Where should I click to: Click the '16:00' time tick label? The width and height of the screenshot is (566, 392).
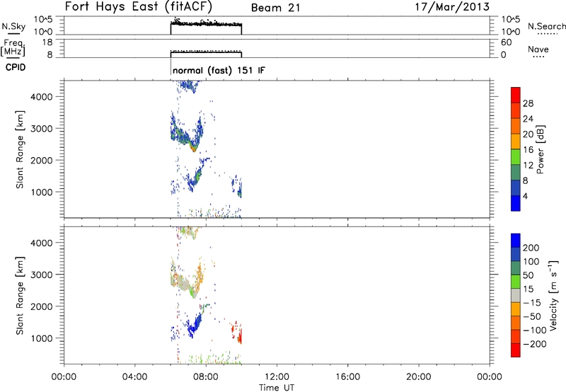click(347, 376)
